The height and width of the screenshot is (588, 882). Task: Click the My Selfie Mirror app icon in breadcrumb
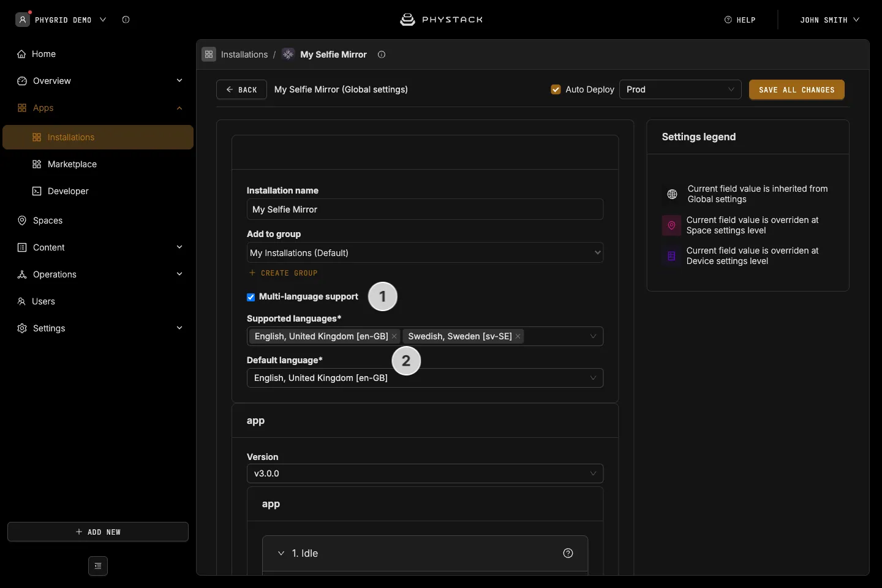(x=288, y=55)
